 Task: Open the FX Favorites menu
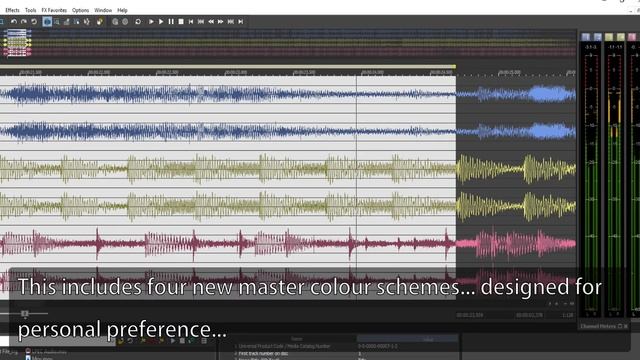pyautogui.click(x=54, y=10)
